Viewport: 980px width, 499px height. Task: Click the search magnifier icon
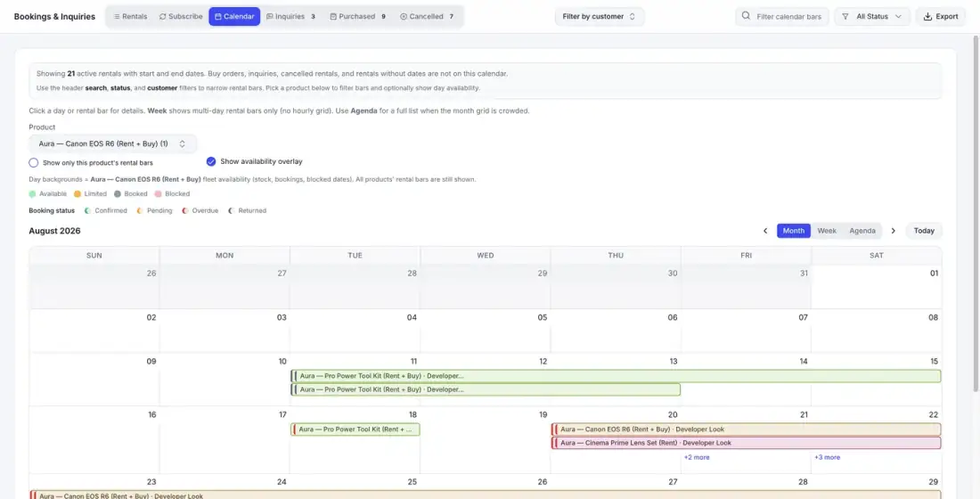[746, 16]
